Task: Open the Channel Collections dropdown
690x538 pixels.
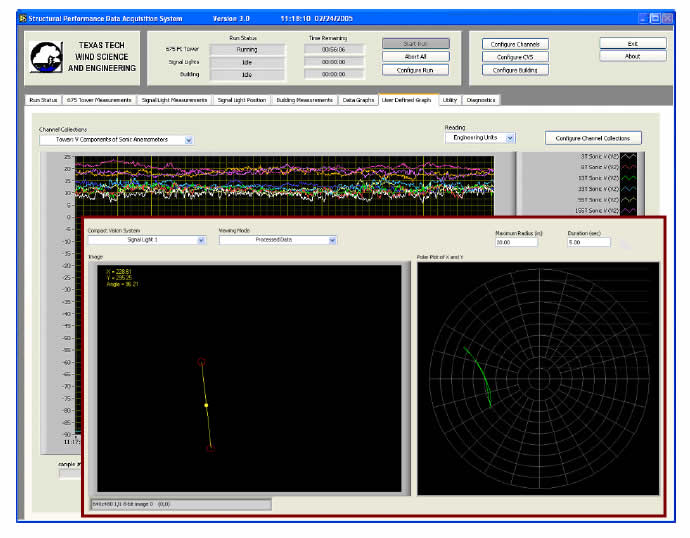Action: [189, 140]
